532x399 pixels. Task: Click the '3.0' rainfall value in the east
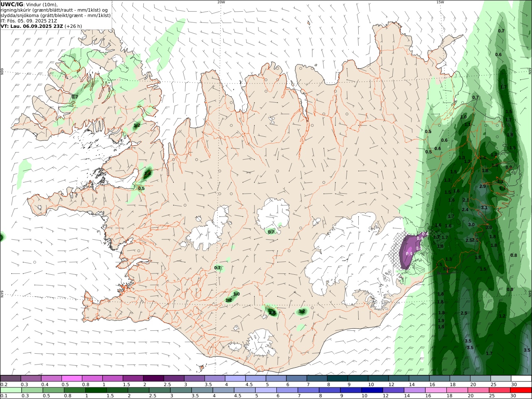(471, 224)
